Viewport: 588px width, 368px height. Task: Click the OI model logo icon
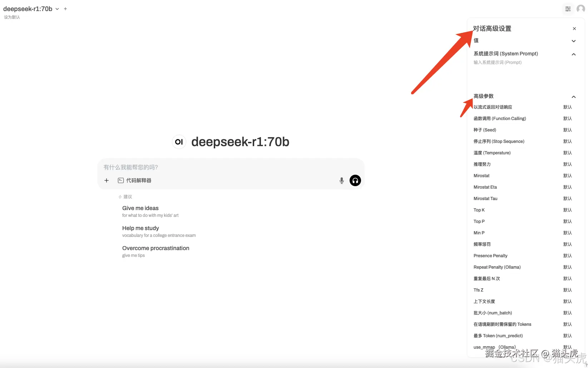click(179, 142)
